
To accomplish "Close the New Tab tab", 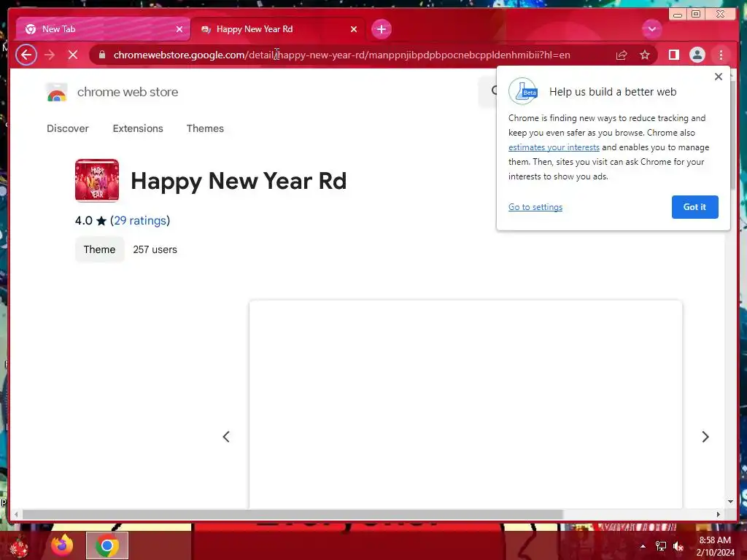I will (179, 29).
